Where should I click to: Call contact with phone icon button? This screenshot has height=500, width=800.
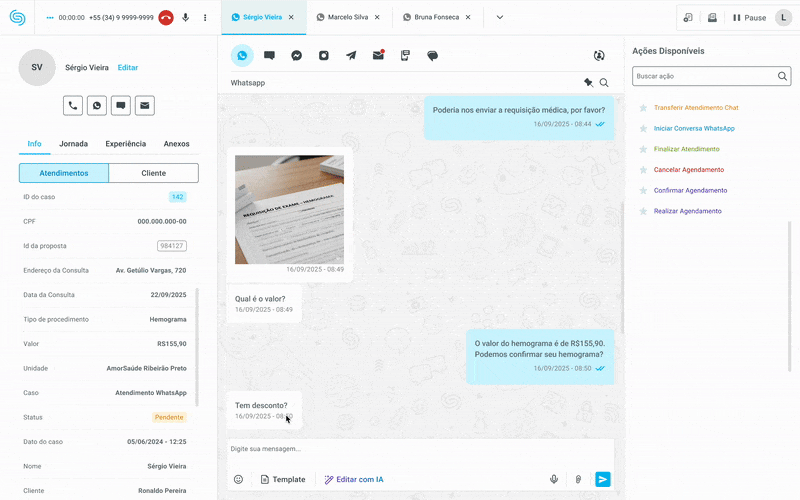point(73,106)
